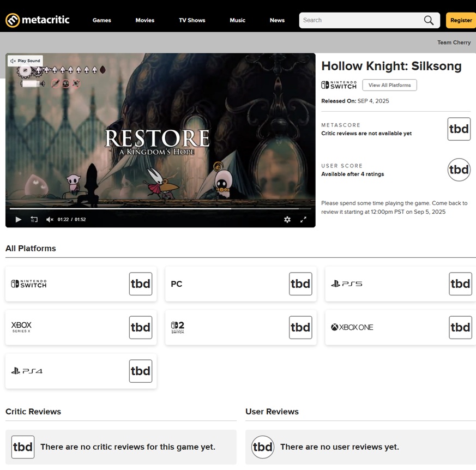This screenshot has height=470, width=476.
Task: Click the Metacritic logo
Action: (x=38, y=20)
